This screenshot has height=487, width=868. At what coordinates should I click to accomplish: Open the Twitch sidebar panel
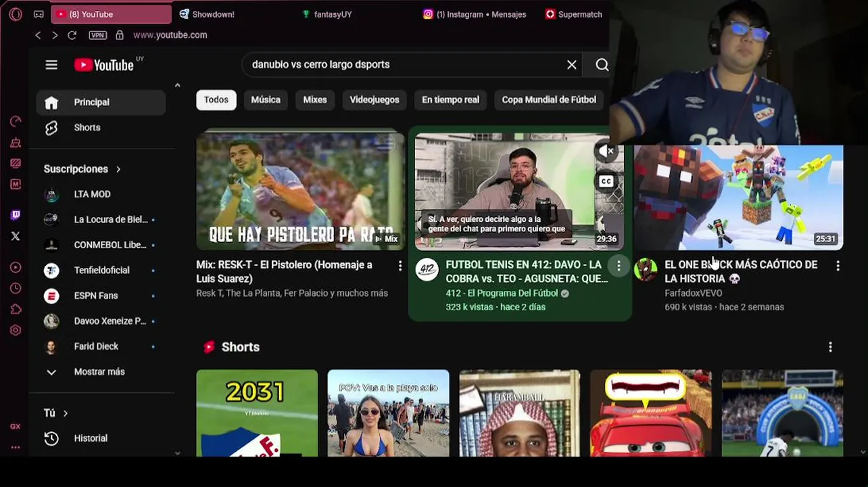point(16,215)
